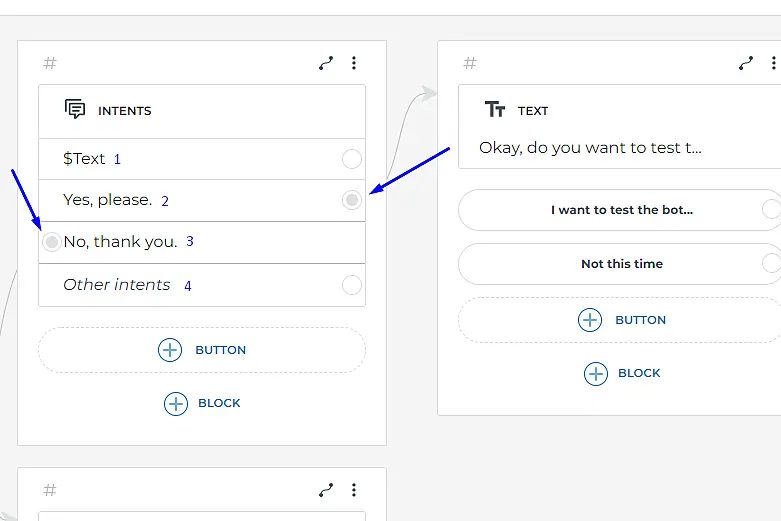Open three-dot menu of bottom-left block
781x521 pixels.
(x=354, y=490)
